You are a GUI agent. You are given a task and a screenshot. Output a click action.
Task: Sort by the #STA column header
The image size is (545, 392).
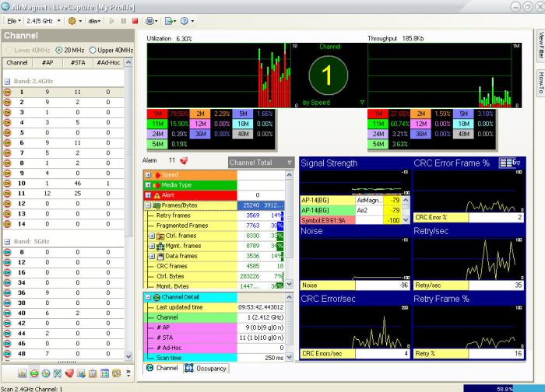click(78, 62)
